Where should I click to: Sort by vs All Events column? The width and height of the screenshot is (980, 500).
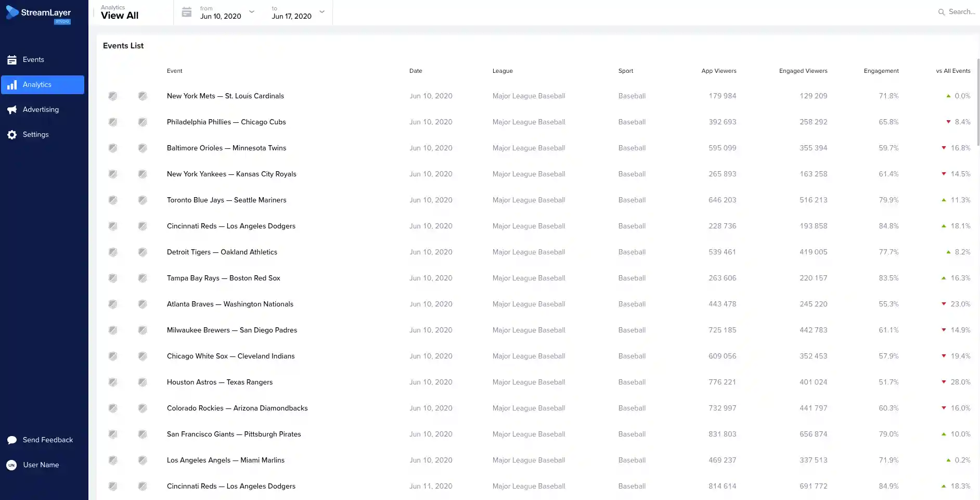click(x=953, y=71)
